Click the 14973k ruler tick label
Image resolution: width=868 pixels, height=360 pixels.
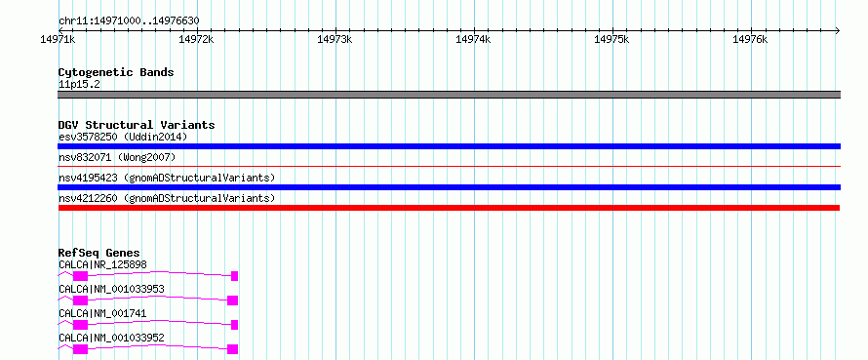pyautogui.click(x=335, y=39)
